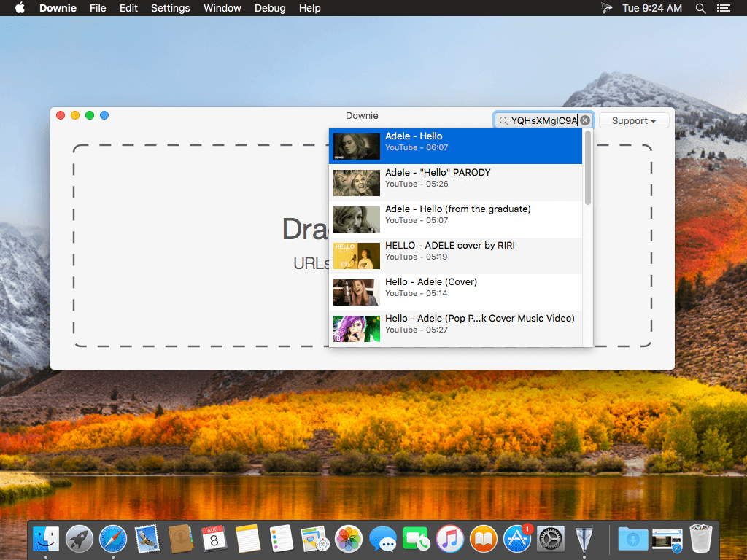Viewport: 747px width, 560px height.
Task: Open Contacts from the Dock
Action: (x=181, y=539)
